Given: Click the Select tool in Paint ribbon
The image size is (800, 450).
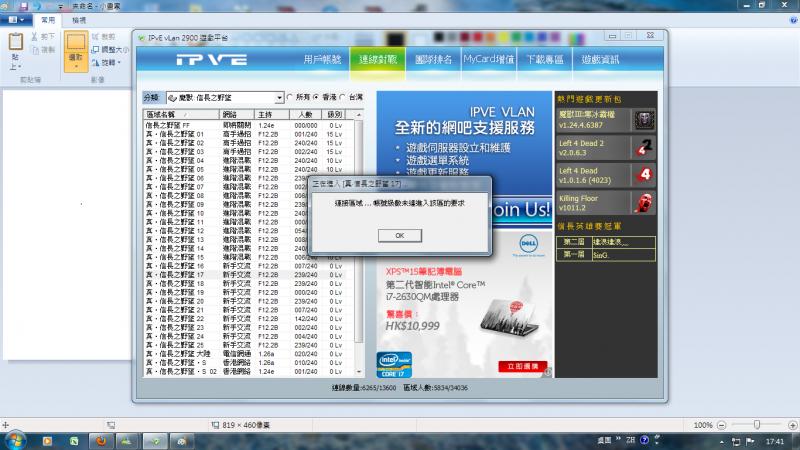Looking at the screenshot, I should (x=76, y=47).
